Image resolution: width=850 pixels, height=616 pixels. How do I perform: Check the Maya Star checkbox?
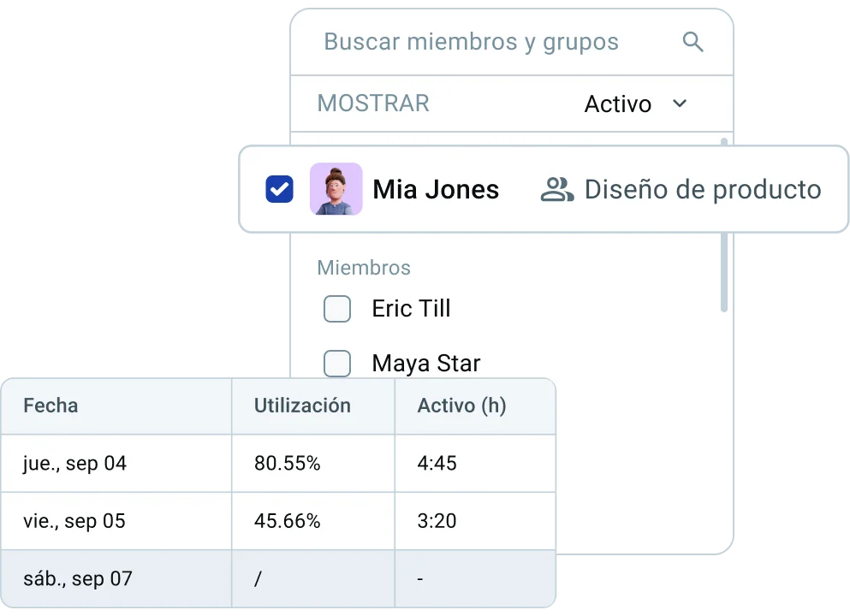(337, 363)
